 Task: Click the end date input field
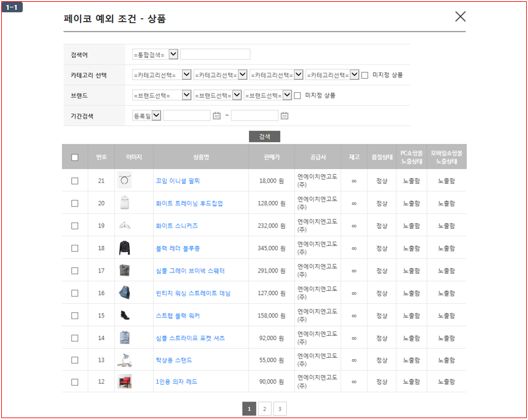(x=254, y=116)
